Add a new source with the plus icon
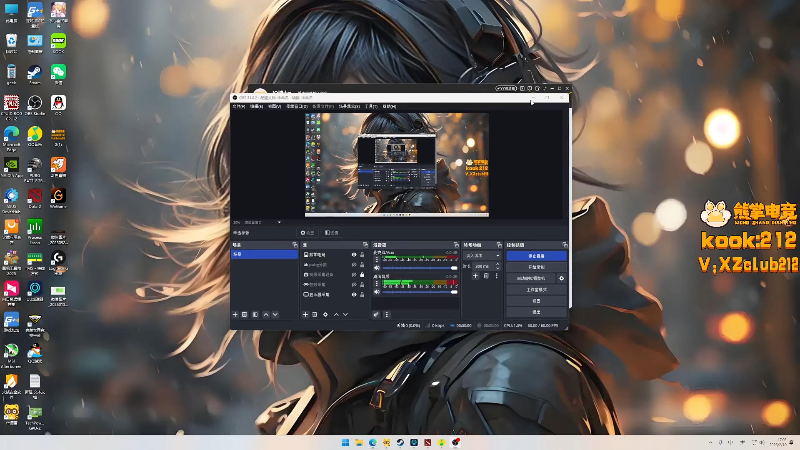The image size is (800, 450). 305,315
